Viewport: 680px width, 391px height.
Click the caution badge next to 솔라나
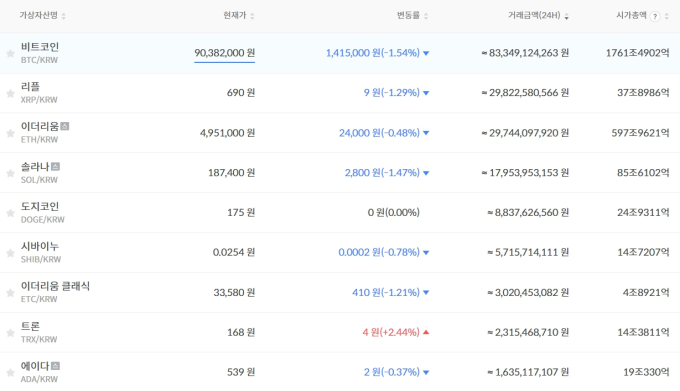(55, 166)
